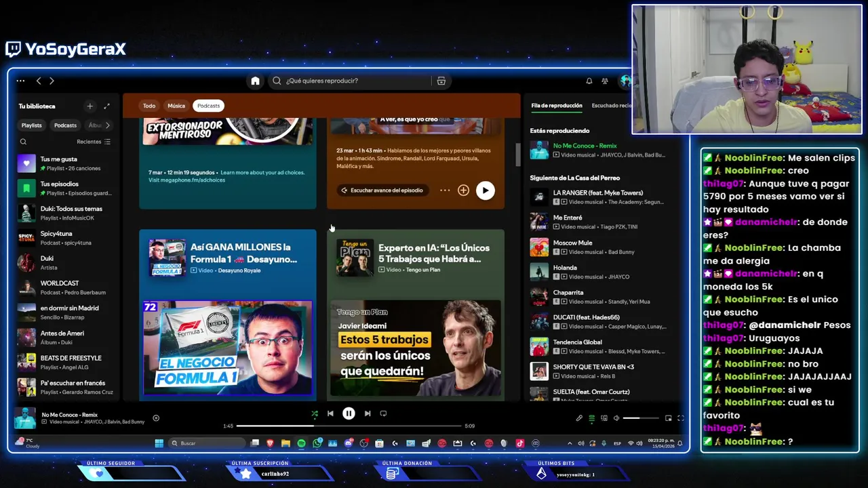Filter library by Podcasts chip
The width and height of the screenshot is (868, 488).
click(x=65, y=125)
